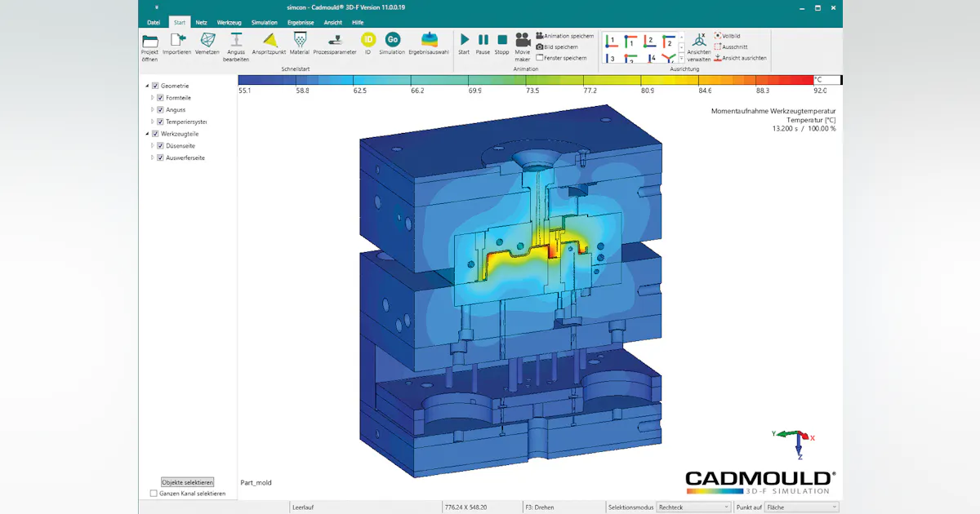The height and width of the screenshot is (514, 980).
Task: Expand the orientation gallery more arrow
Action: [x=681, y=60]
